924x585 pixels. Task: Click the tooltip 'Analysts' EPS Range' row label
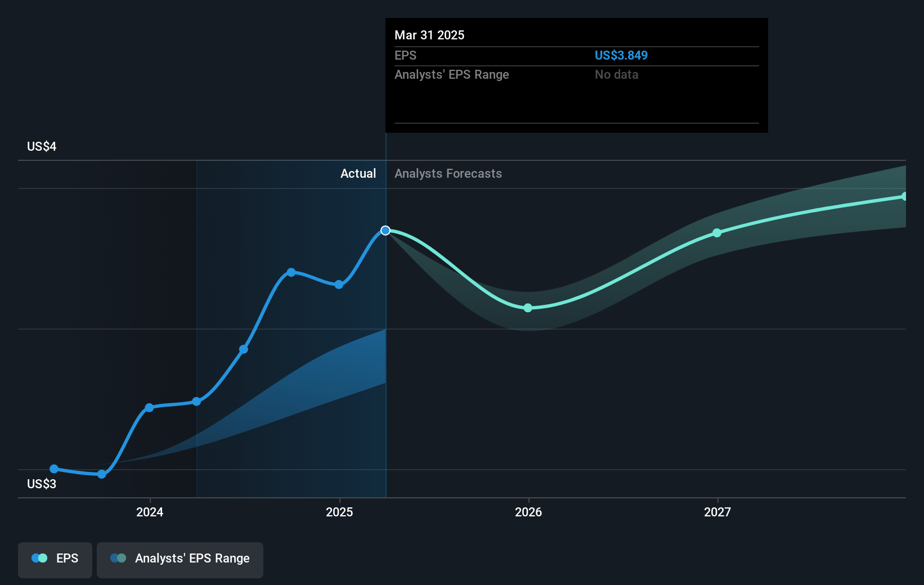point(452,74)
